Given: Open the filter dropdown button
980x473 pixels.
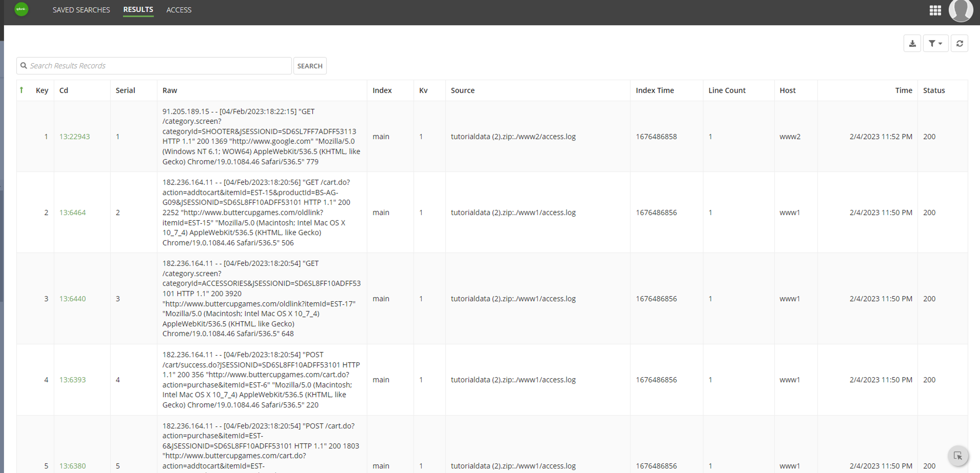Looking at the screenshot, I should pyautogui.click(x=936, y=43).
